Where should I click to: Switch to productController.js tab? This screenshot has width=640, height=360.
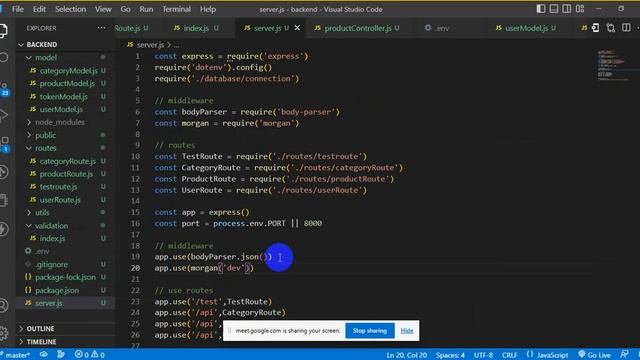pos(357,28)
